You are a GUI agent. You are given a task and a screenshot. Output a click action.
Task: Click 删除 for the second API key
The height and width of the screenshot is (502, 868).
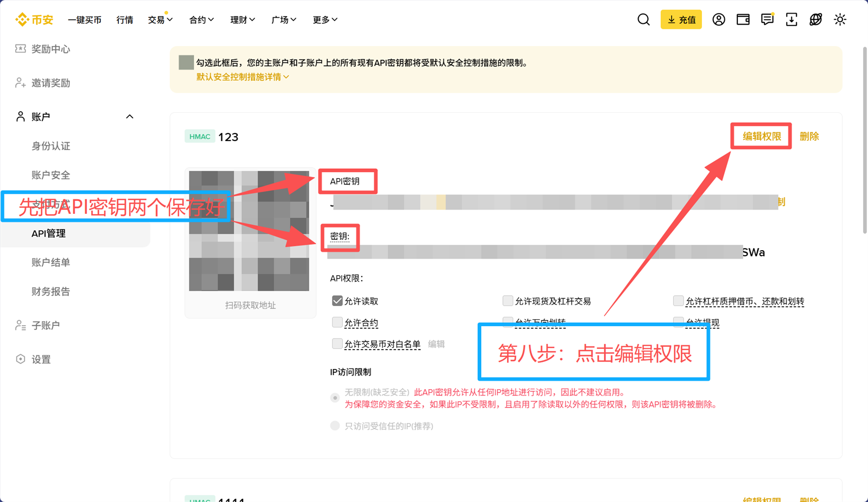point(809,499)
